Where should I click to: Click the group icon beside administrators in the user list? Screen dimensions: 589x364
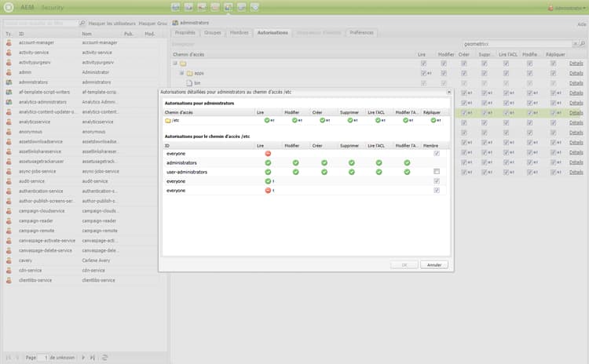point(9,82)
